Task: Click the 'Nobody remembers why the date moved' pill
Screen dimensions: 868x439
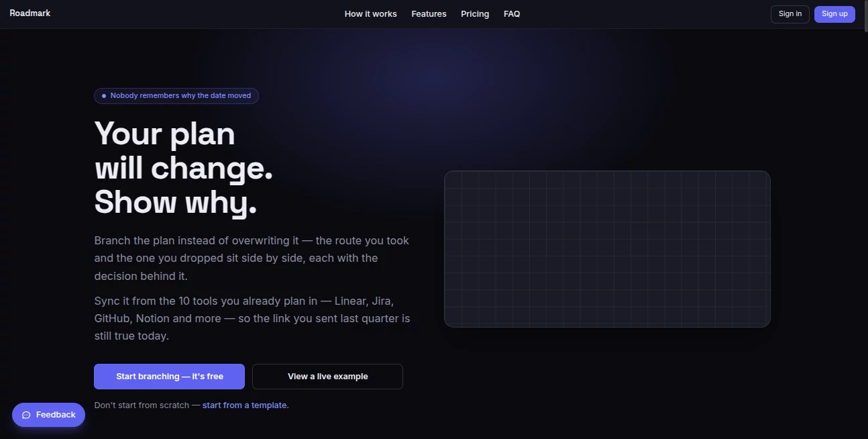Action: (x=176, y=96)
